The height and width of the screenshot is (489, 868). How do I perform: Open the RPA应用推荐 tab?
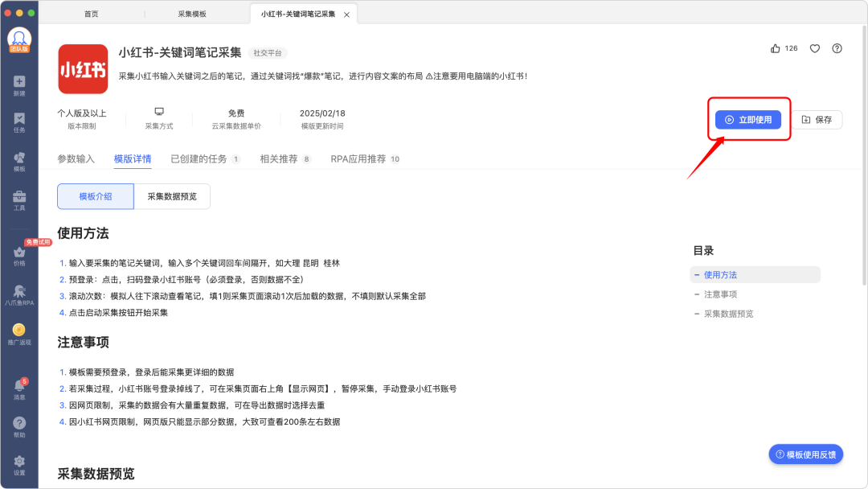point(366,159)
